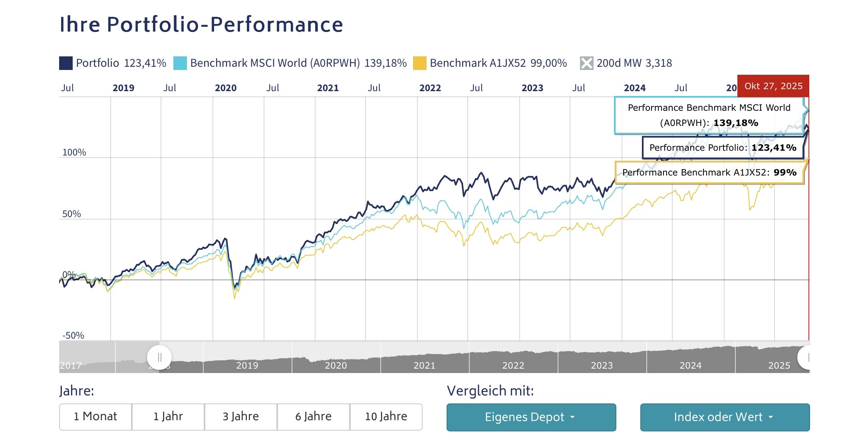Click the Eigenes Depot dropdown arrow
868x447 pixels.
click(x=572, y=417)
